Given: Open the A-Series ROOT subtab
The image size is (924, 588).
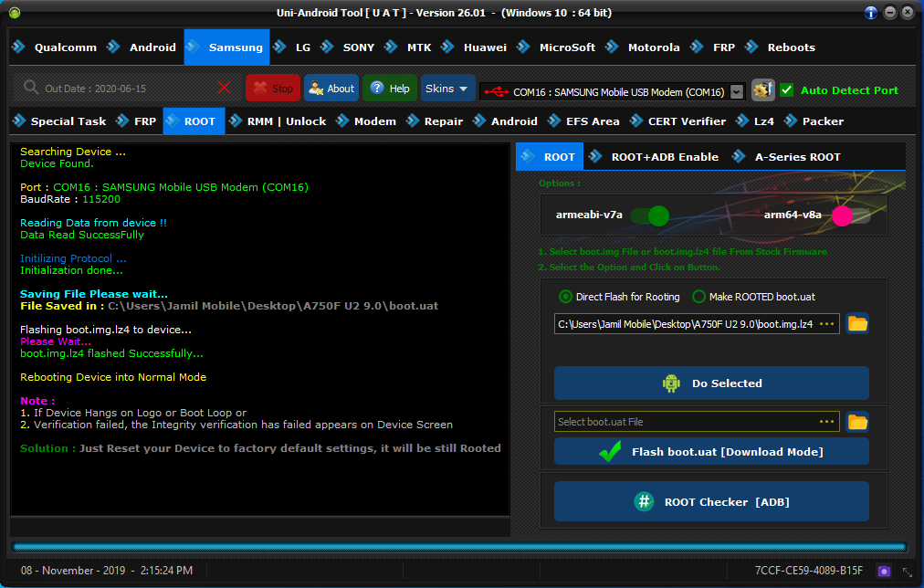Looking at the screenshot, I should tap(796, 157).
